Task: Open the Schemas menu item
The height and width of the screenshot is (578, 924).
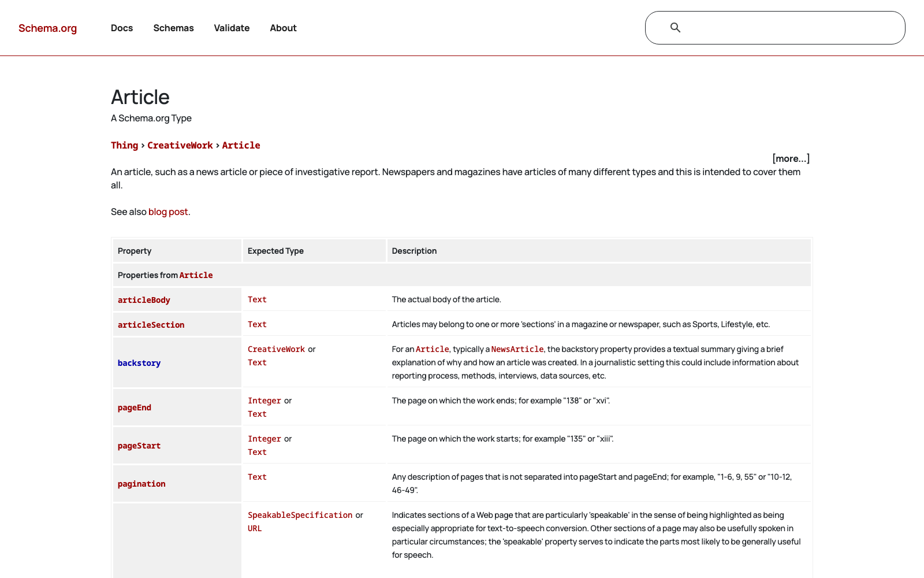Action: pyautogui.click(x=173, y=28)
